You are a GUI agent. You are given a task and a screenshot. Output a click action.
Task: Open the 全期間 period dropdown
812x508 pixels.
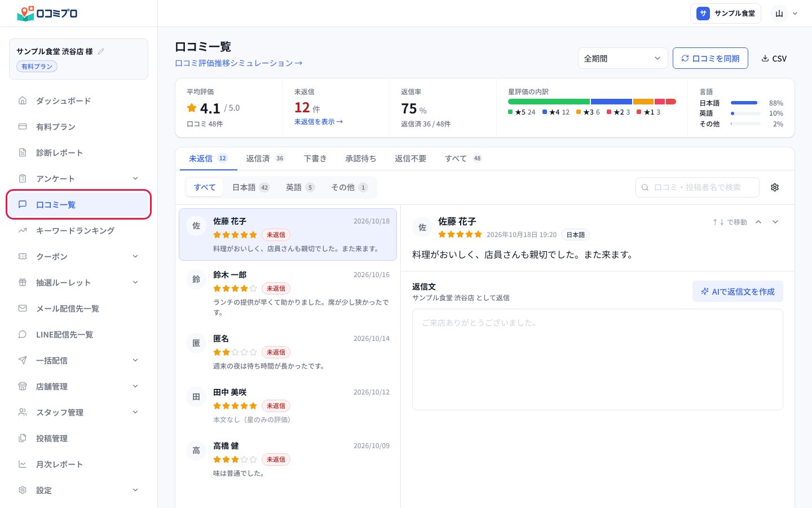pos(623,58)
